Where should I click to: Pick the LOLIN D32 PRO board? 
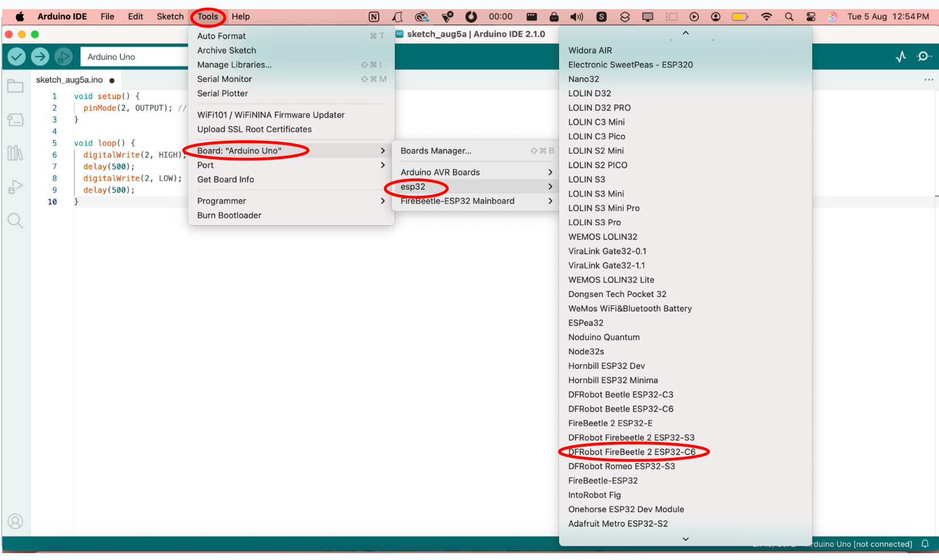pyautogui.click(x=686, y=108)
